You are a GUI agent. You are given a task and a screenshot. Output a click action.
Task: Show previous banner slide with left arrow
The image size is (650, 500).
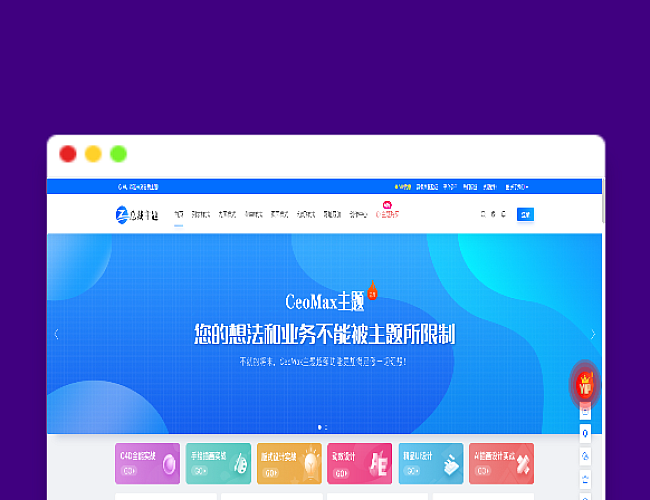pos(56,335)
